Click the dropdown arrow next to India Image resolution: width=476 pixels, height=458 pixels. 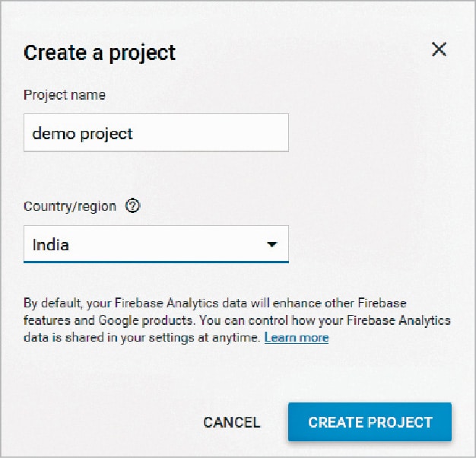pos(271,245)
